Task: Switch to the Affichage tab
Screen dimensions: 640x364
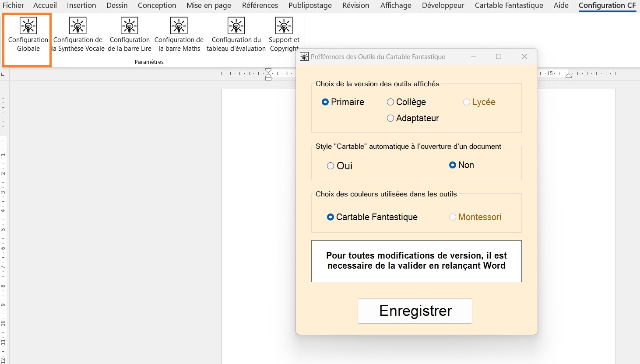Action: coord(396,5)
